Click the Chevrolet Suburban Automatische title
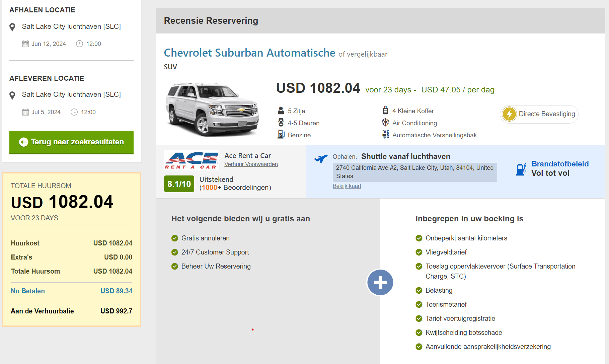 click(x=249, y=53)
